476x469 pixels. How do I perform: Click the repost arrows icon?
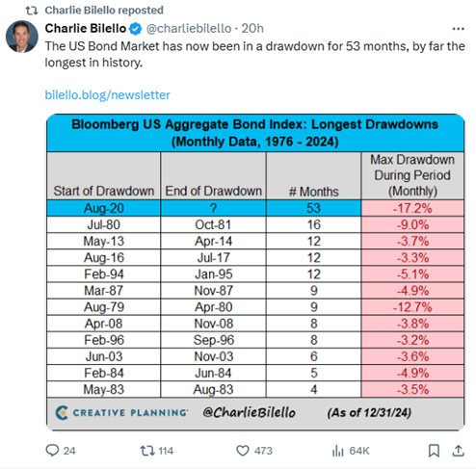pyautogui.click(x=147, y=451)
